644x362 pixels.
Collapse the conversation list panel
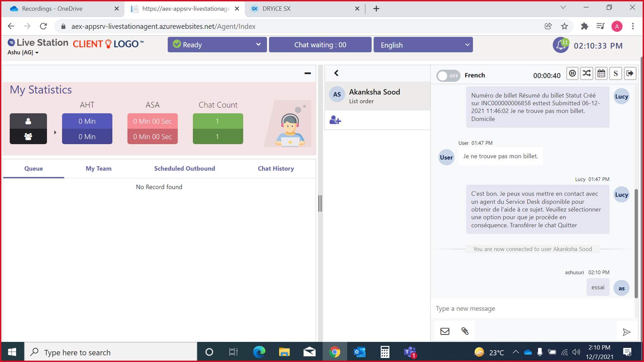coord(336,73)
